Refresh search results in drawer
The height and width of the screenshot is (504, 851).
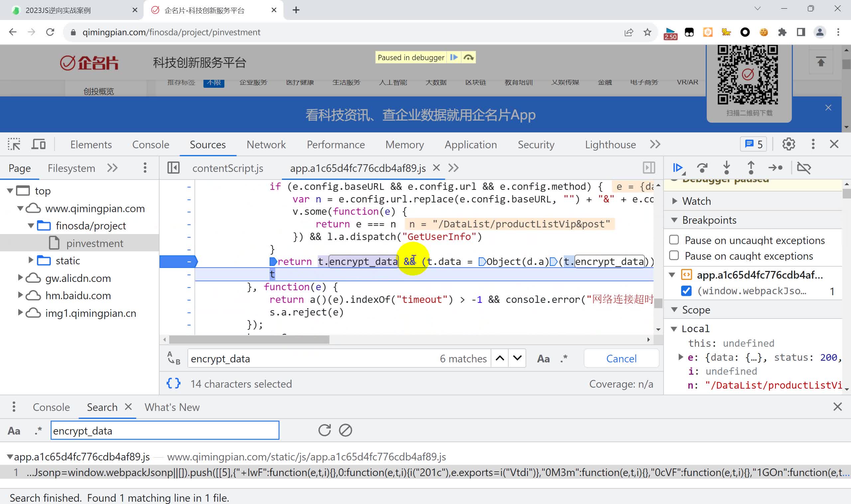pos(325,430)
